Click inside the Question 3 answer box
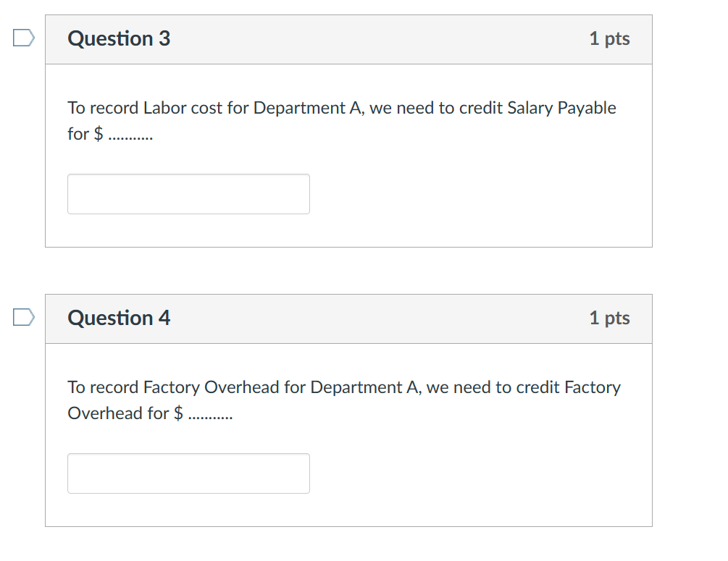 188,193
